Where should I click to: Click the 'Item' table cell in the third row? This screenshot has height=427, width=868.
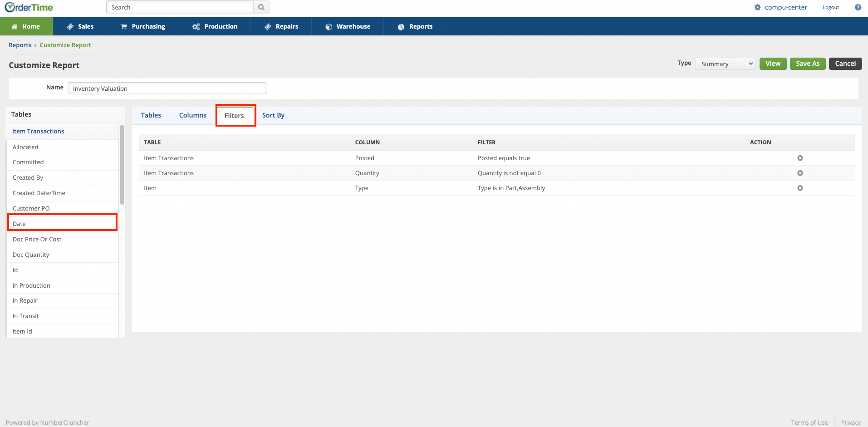(150, 188)
